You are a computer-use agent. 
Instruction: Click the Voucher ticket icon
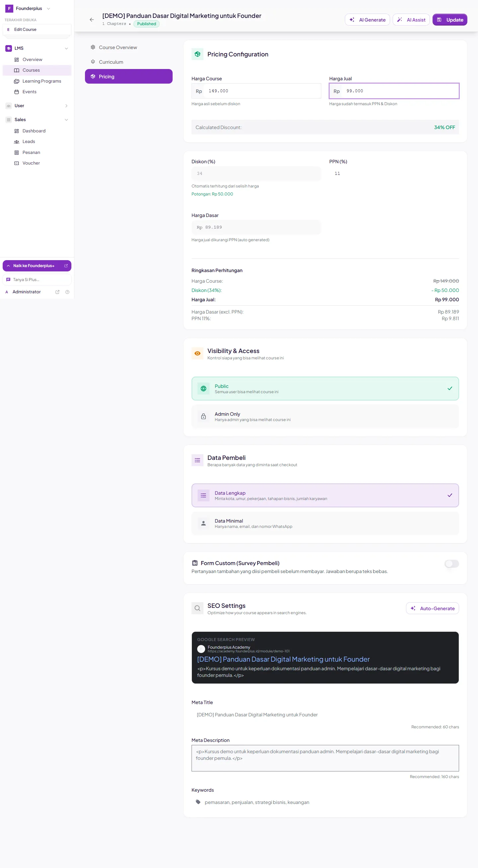coord(17,163)
